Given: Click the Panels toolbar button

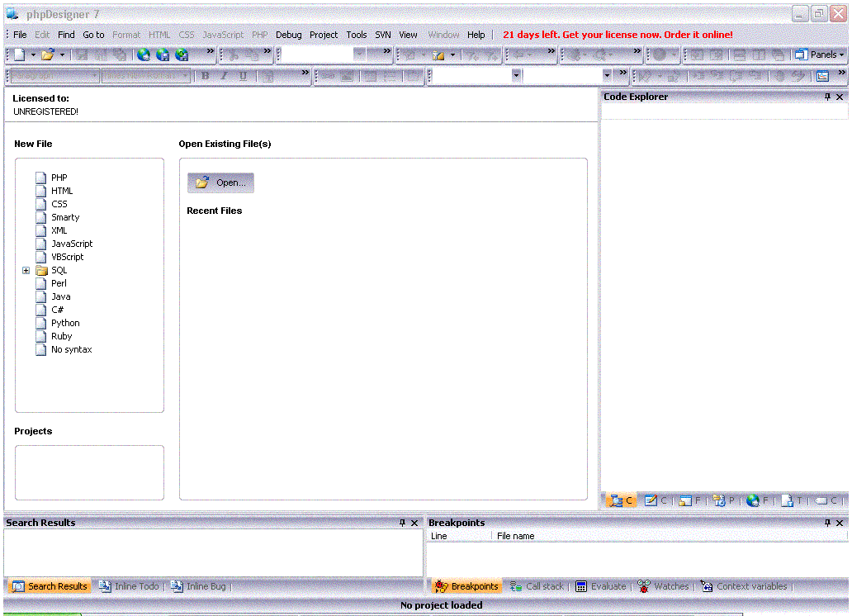Looking at the screenshot, I should tap(820, 54).
